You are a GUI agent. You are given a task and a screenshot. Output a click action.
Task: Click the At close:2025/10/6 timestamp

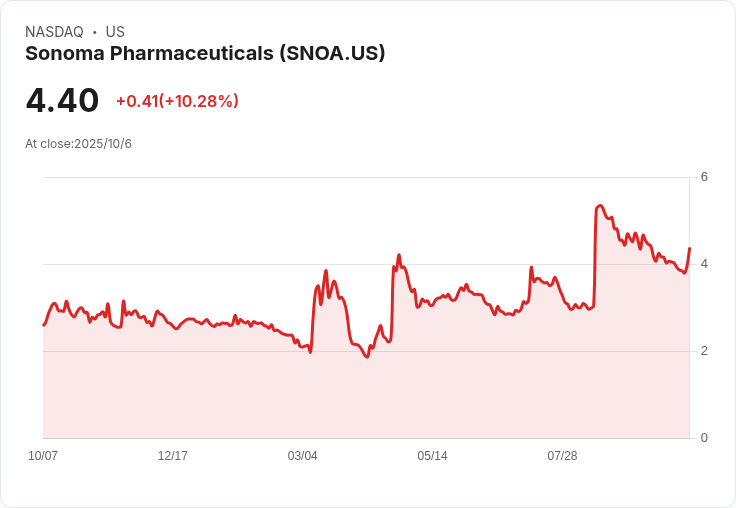78,144
